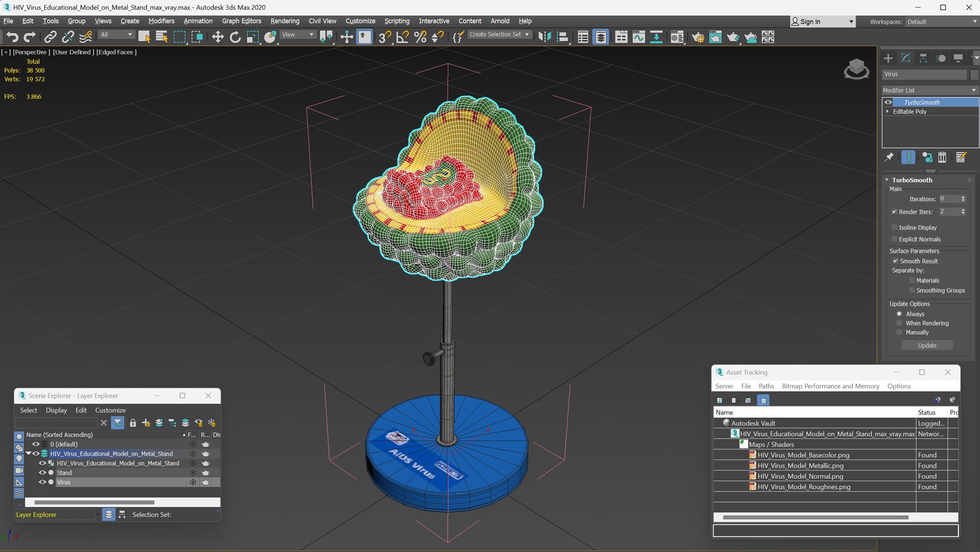Open the Modifiers menu
This screenshot has height=552, width=980.
pyautogui.click(x=161, y=21)
